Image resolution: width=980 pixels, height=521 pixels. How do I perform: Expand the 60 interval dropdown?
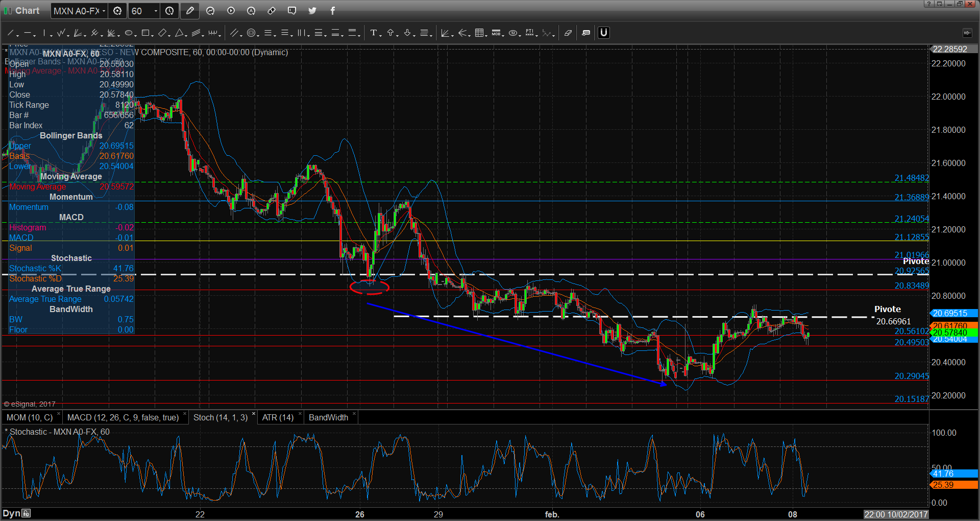[155, 11]
